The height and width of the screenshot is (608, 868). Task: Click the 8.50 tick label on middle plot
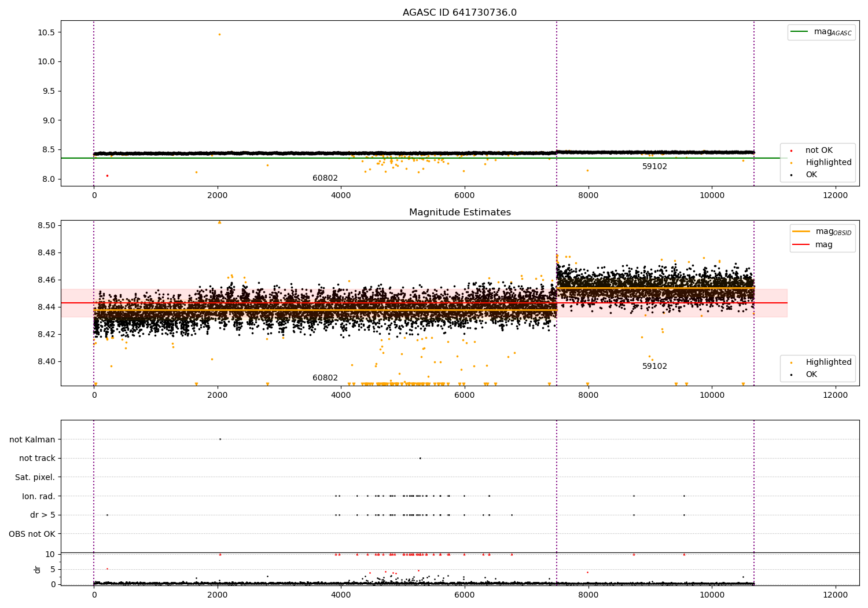click(x=46, y=225)
